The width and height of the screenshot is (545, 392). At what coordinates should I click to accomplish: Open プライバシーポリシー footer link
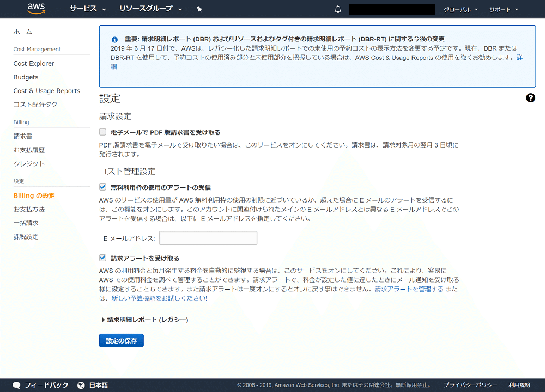(x=470, y=385)
